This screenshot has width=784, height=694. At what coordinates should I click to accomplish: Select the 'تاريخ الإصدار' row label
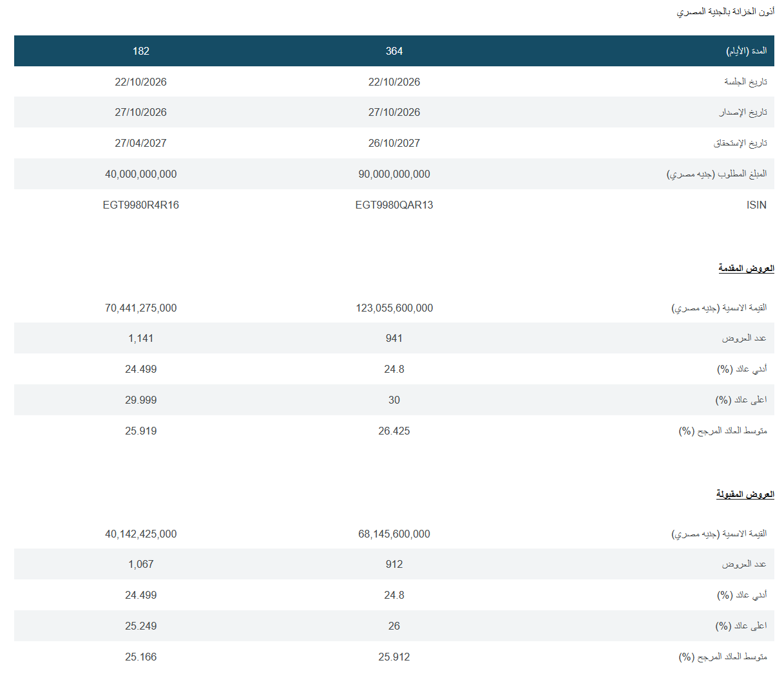(x=743, y=112)
